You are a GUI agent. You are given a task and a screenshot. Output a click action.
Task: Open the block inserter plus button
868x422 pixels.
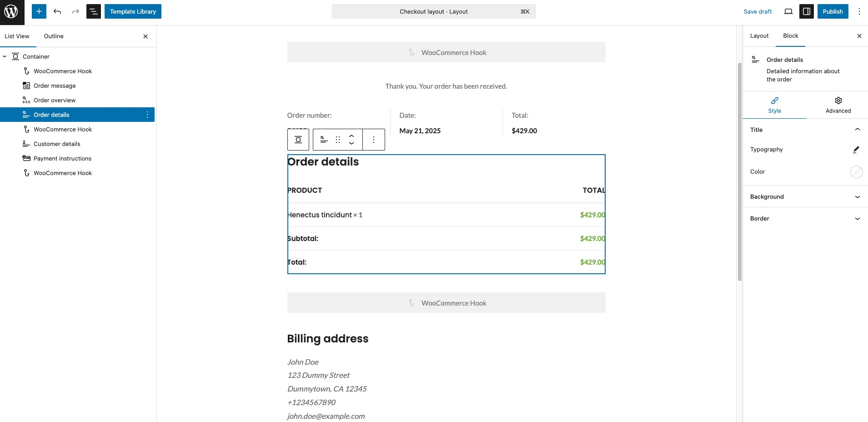(x=39, y=12)
